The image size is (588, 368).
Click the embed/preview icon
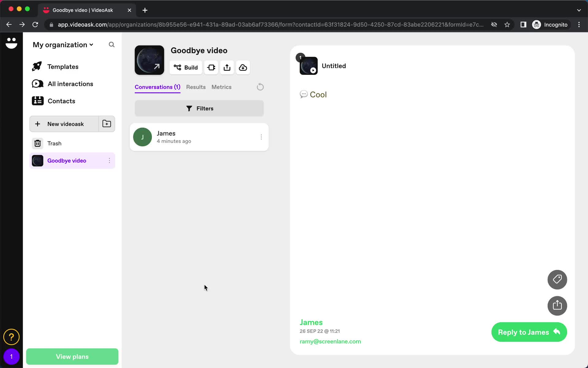click(x=211, y=67)
